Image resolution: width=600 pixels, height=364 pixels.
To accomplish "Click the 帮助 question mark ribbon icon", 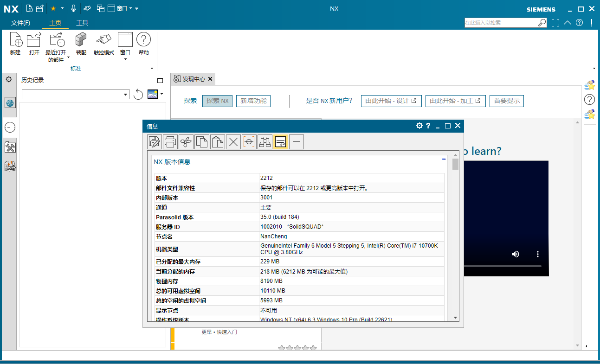I will click(x=144, y=39).
